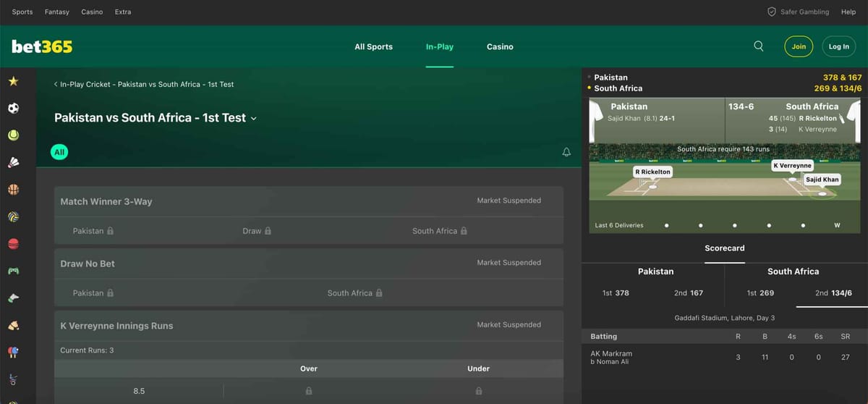The width and height of the screenshot is (868, 404).
Task: Expand the match title dropdown chevron
Action: [253, 118]
